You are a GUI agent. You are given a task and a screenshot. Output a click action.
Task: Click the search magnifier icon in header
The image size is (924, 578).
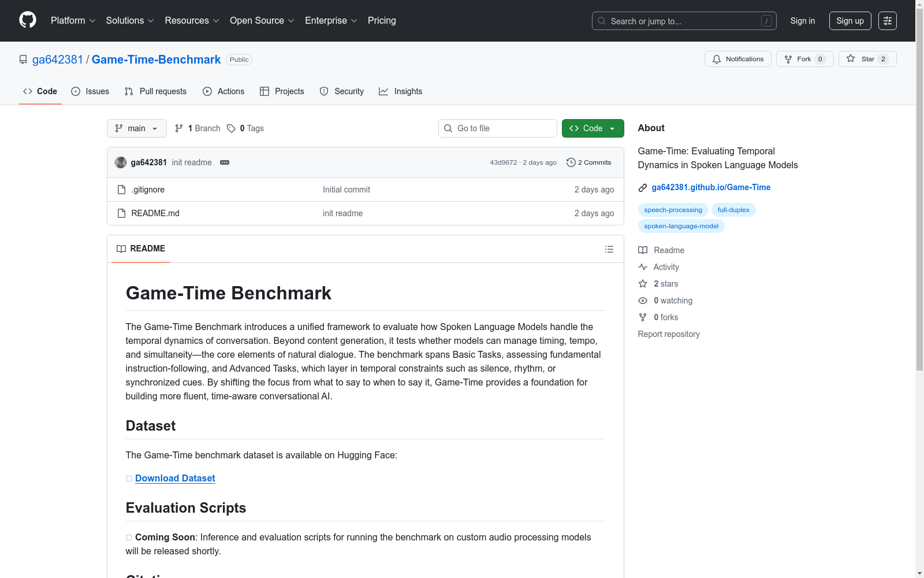pyautogui.click(x=602, y=21)
